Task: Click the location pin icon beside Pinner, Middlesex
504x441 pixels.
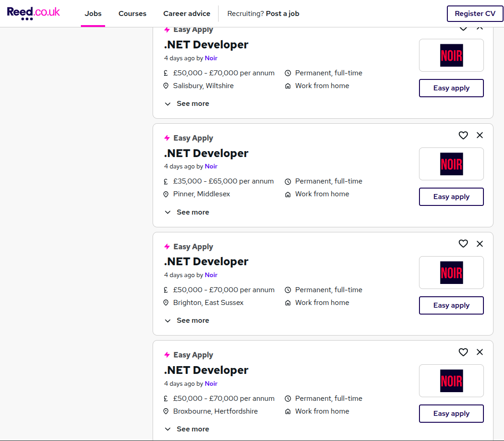Action: click(166, 194)
